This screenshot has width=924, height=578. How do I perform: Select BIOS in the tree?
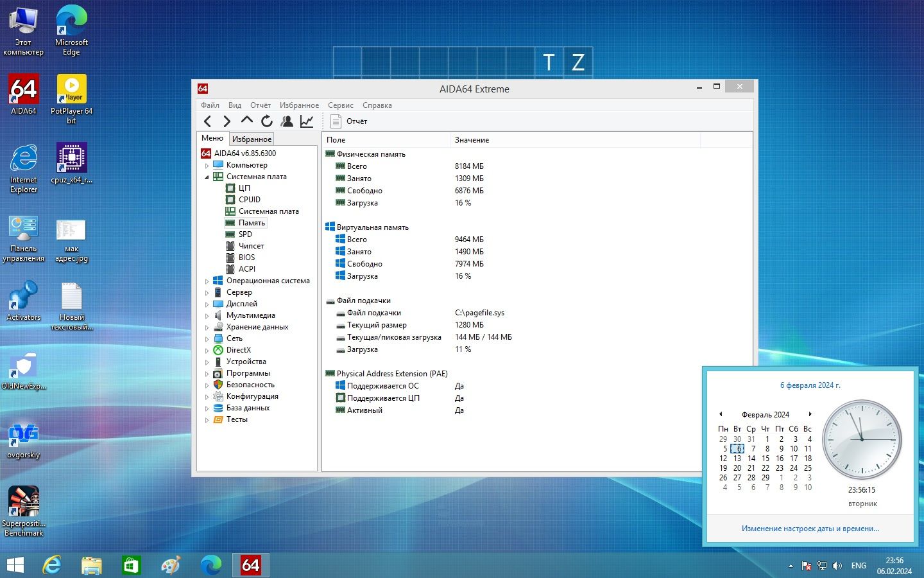tap(246, 258)
